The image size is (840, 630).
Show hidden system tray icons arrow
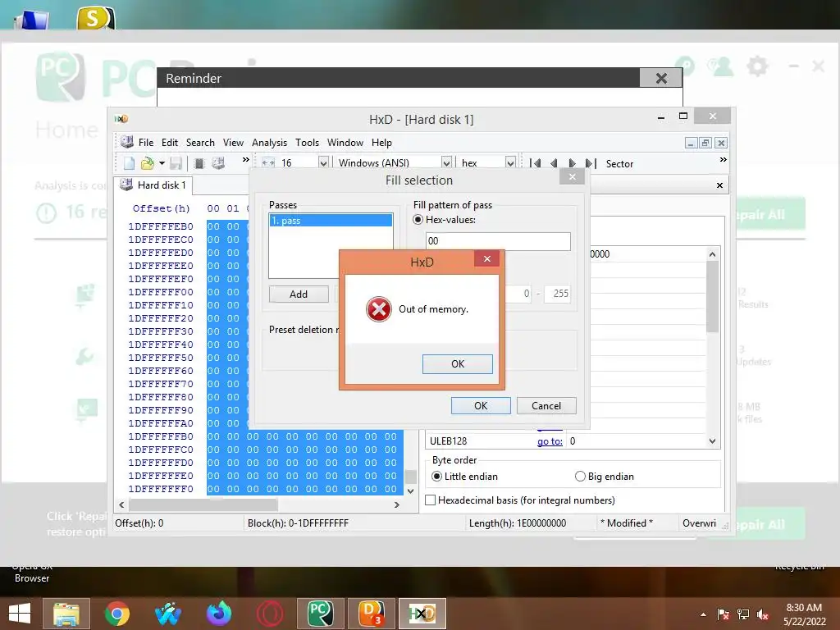tap(703, 615)
